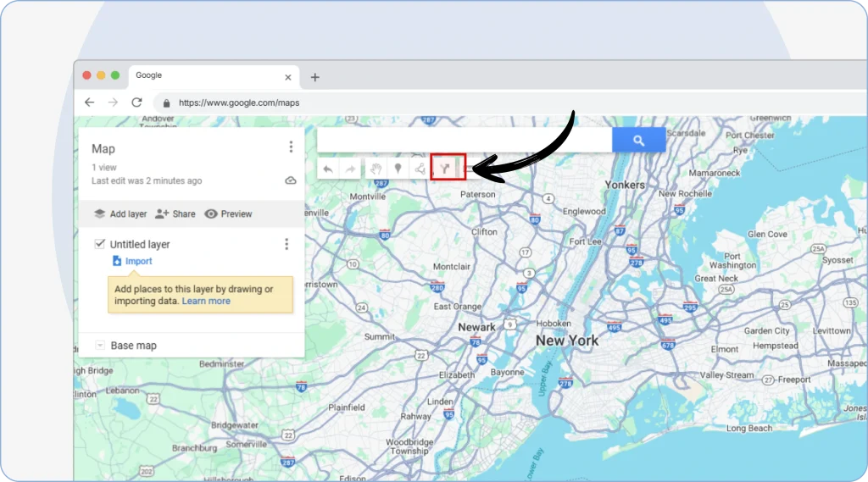Viewport: 868px width, 482px height.
Task: Click the browser forward arrow
Action: tap(113, 102)
